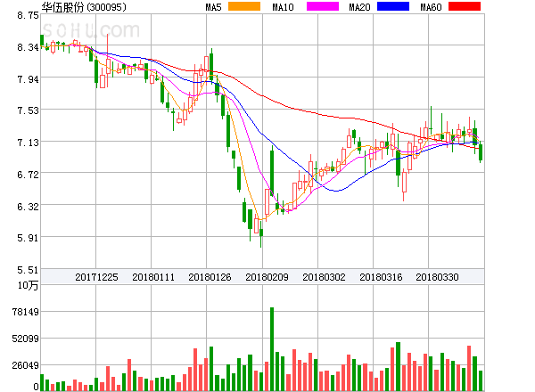Click the stock title 华伍股份(300095)

click(84, 7)
